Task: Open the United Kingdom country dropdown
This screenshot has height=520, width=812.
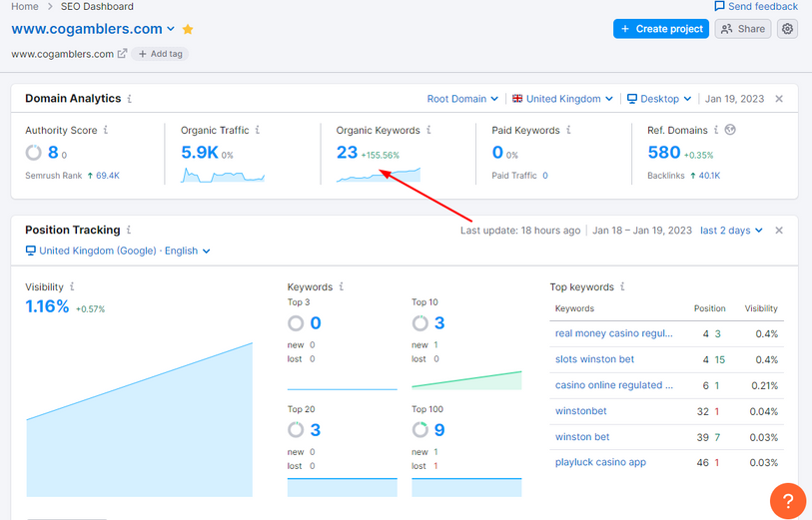Action: pyautogui.click(x=562, y=99)
